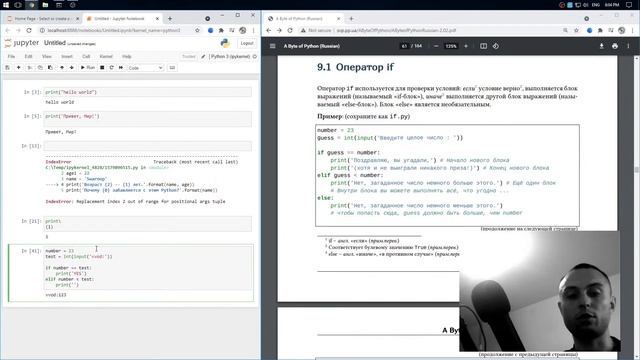Open extensions puzzle icon in left browser
Viewport: 640px width, 360px height.
pos(221,31)
